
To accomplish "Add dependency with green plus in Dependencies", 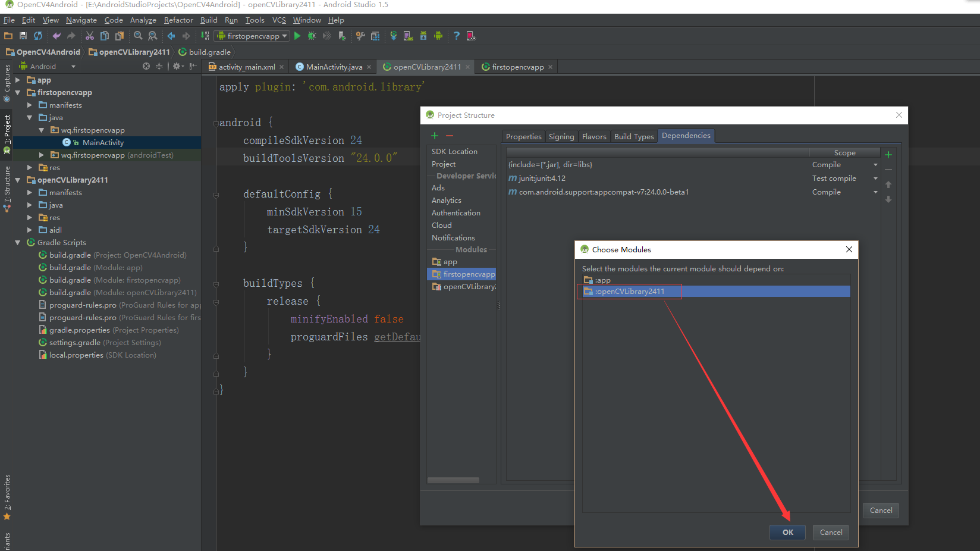I will pyautogui.click(x=888, y=155).
